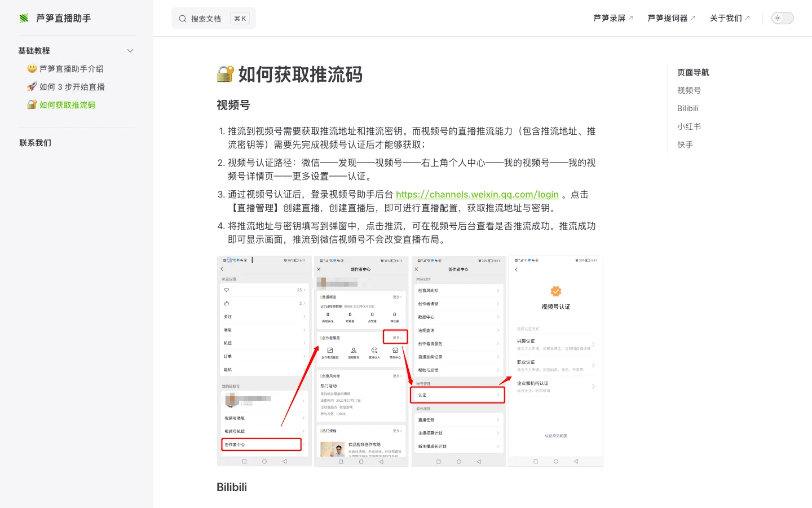This screenshot has height=508, width=812.
Task: Click the 页面导航 heading
Action: (693, 72)
